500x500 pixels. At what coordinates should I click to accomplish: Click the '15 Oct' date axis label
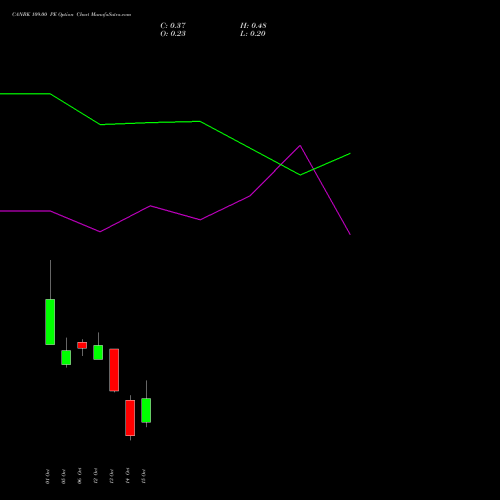143,476
